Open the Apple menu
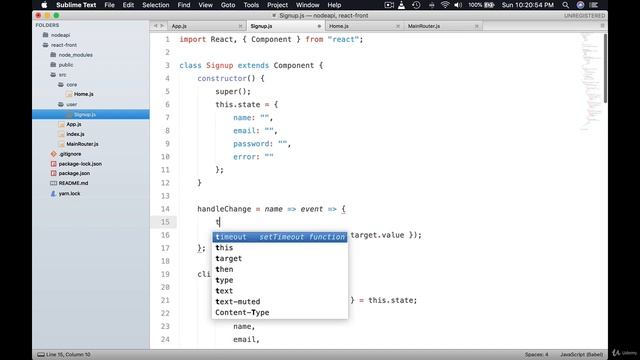This screenshot has height=360, width=640. point(44,5)
